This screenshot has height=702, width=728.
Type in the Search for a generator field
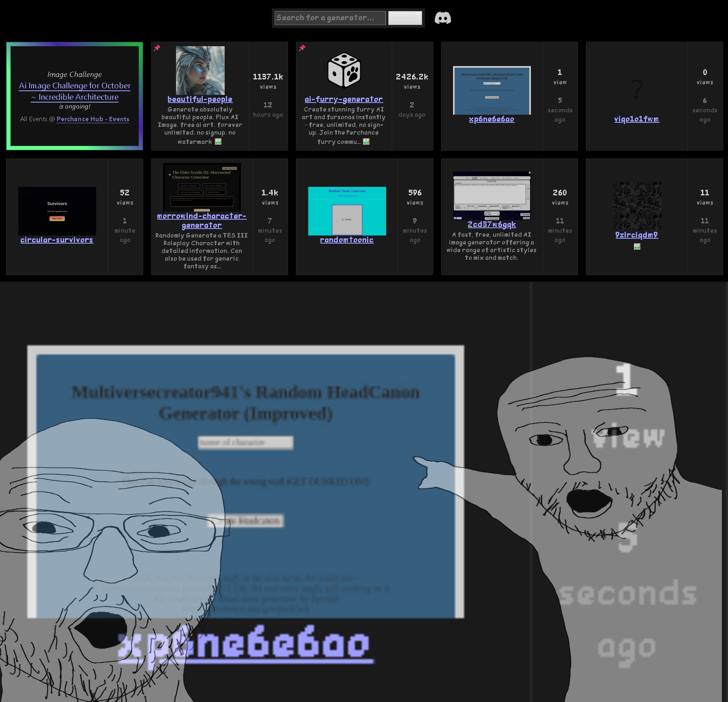[x=330, y=18]
